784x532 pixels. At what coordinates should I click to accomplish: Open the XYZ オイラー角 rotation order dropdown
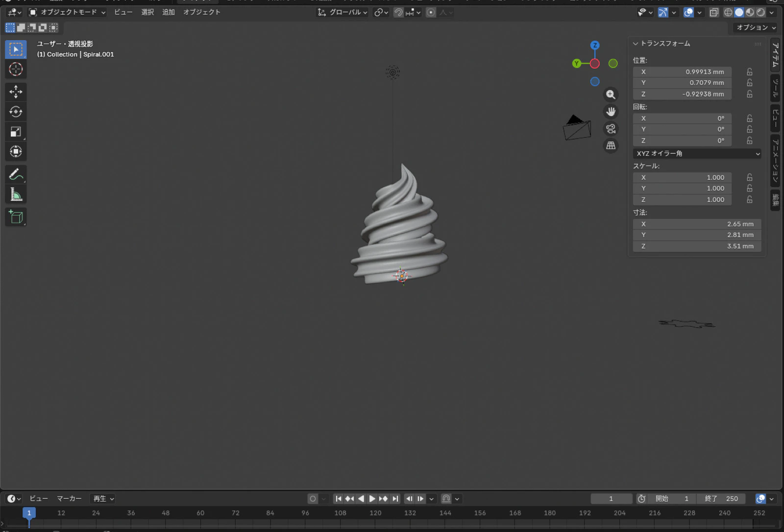pos(696,153)
